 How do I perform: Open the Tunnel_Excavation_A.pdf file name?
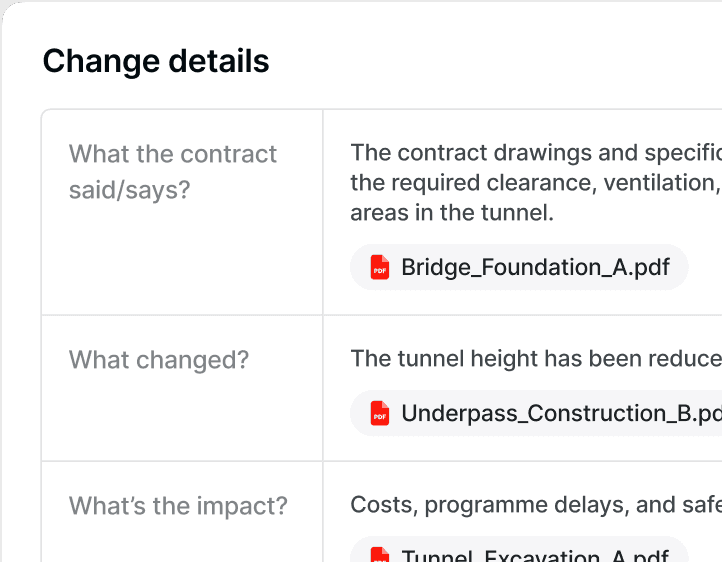click(535, 556)
